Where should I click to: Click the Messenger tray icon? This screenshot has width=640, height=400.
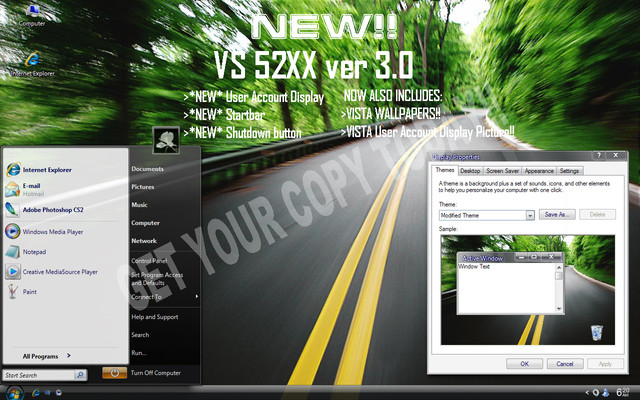coord(606,393)
